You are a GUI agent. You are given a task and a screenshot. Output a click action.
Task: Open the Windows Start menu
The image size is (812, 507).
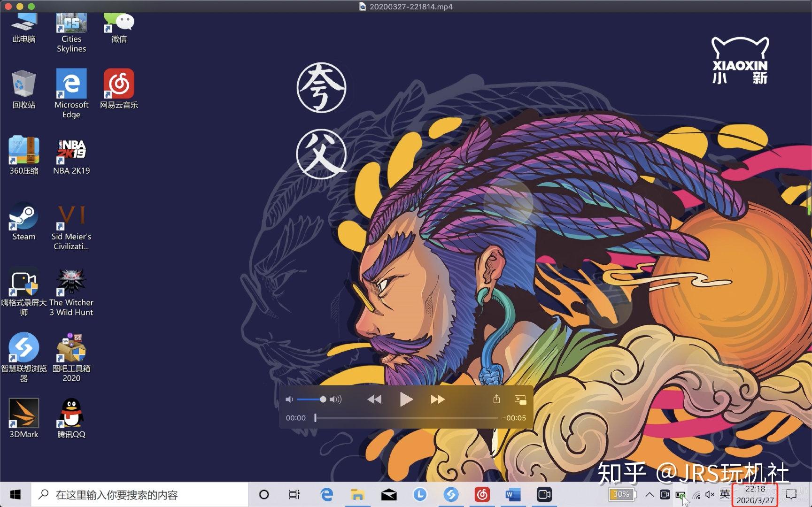(x=15, y=494)
